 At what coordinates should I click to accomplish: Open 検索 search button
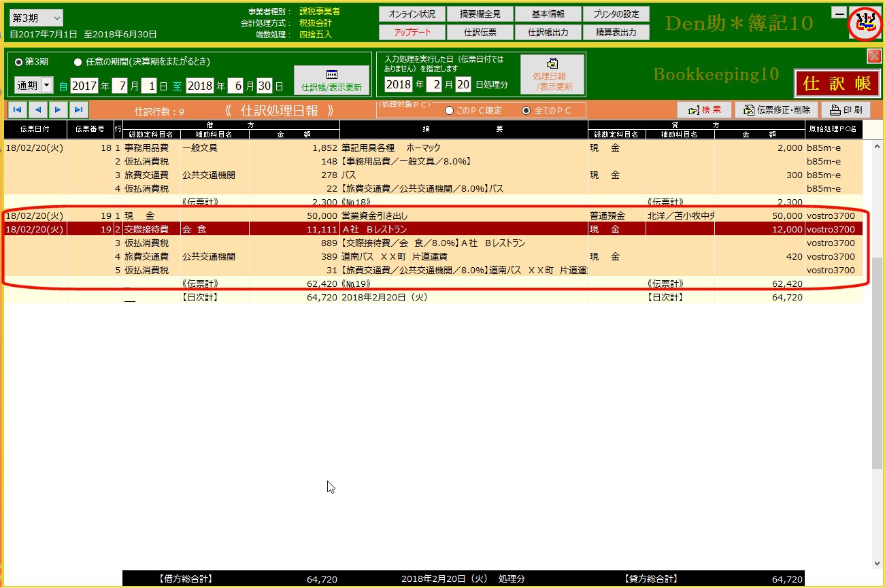[704, 109]
